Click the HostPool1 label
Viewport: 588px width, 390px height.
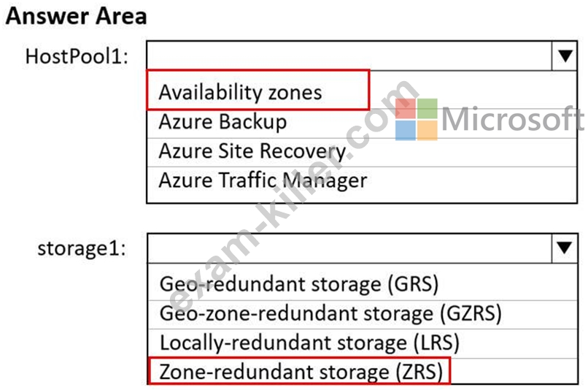77,57
